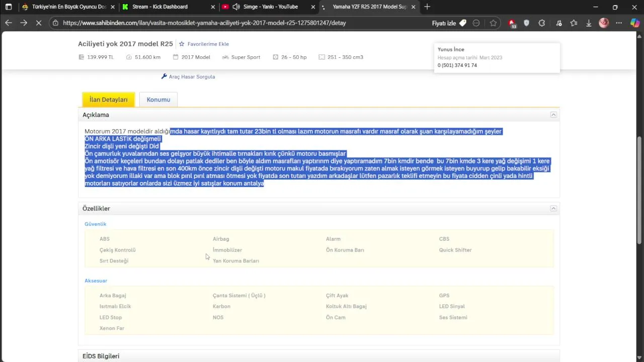
Task: Switch to the Konumu tab
Action: point(158,100)
